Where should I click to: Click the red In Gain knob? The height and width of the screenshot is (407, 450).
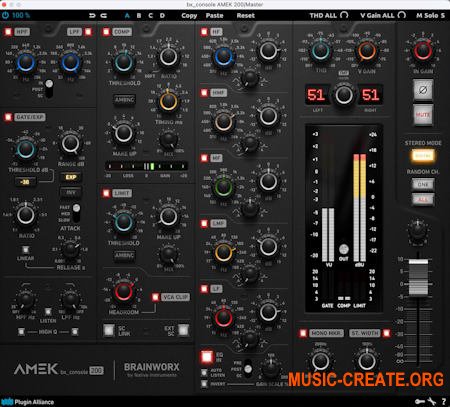(423, 51)
